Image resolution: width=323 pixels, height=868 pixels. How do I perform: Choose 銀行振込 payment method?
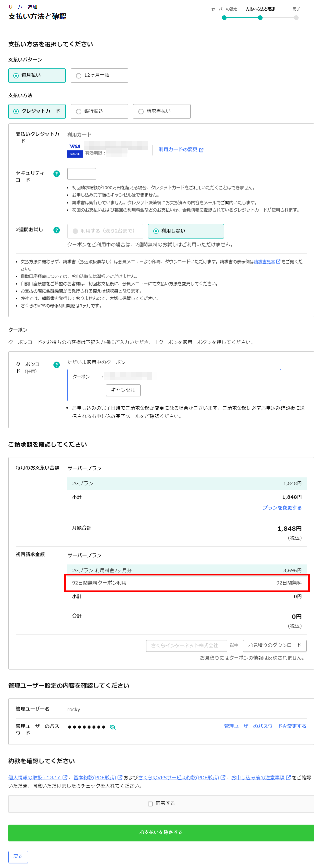[99, 111]
